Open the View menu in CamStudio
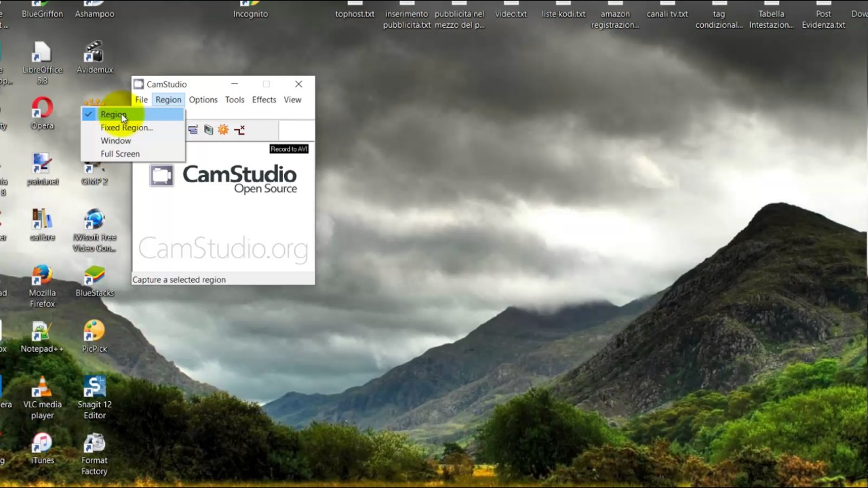This screenshot has height=488, width=868. pos(292,100)
